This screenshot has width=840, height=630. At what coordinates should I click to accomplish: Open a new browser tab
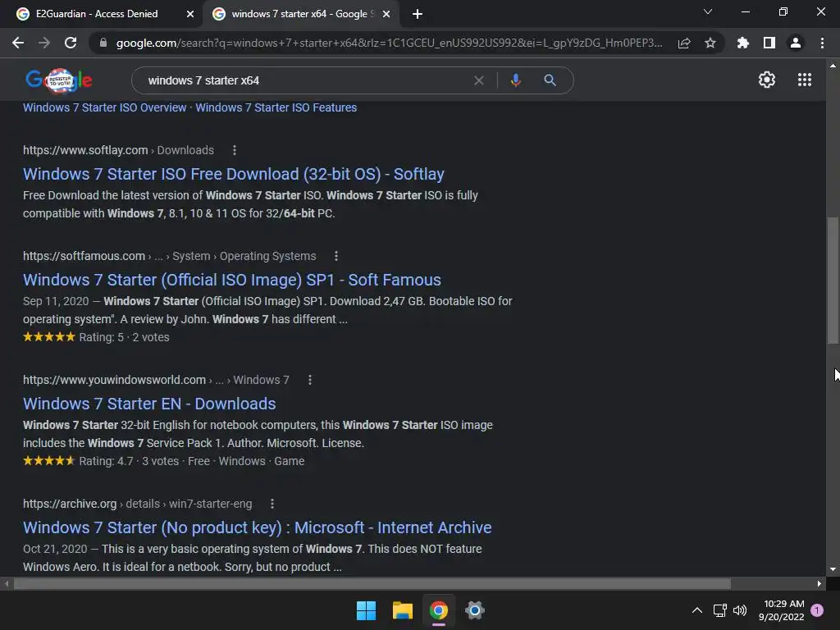(x=418, y=14)
